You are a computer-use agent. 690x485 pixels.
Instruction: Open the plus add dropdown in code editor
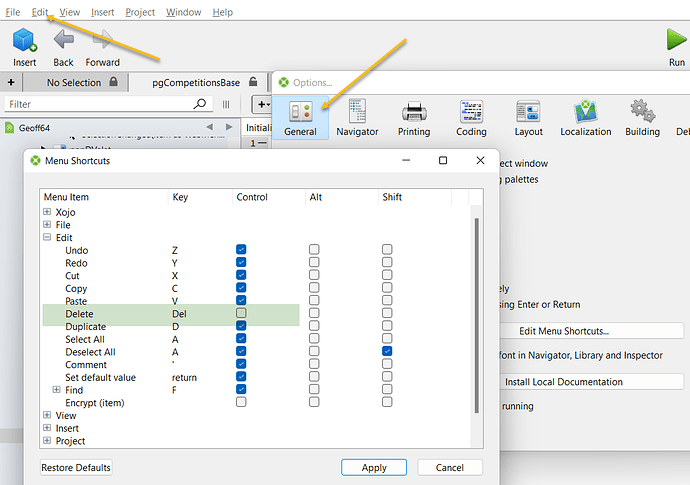click(263, 104)
